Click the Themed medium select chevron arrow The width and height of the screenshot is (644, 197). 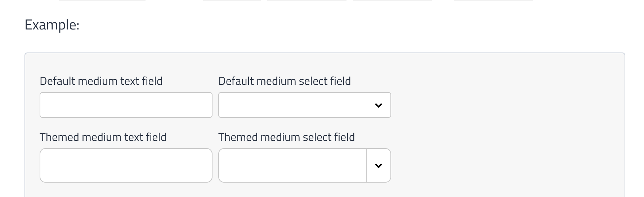tap(378, 166)
